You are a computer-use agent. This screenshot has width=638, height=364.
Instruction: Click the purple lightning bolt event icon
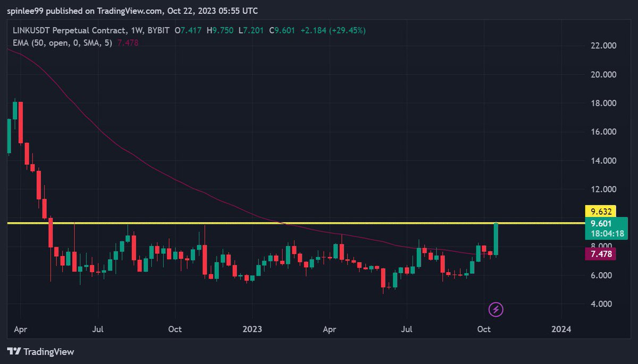tap(496, 309)
